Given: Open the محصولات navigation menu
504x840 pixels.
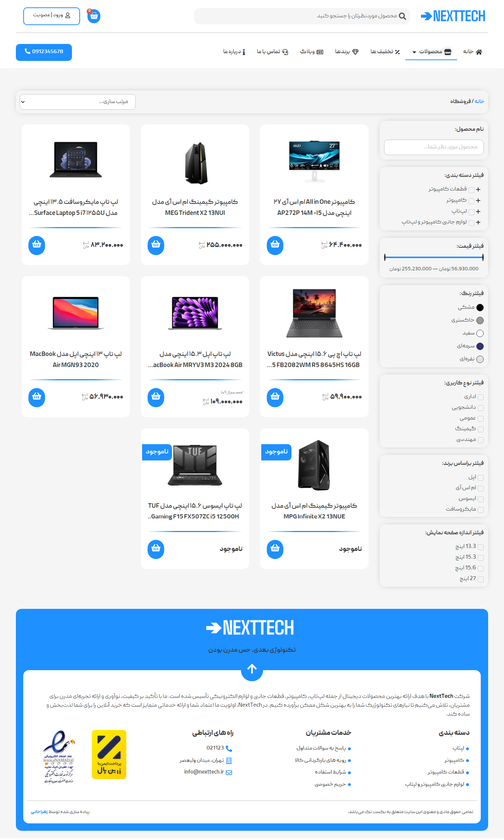Looking at the screenshot, I should pos(431,52).
